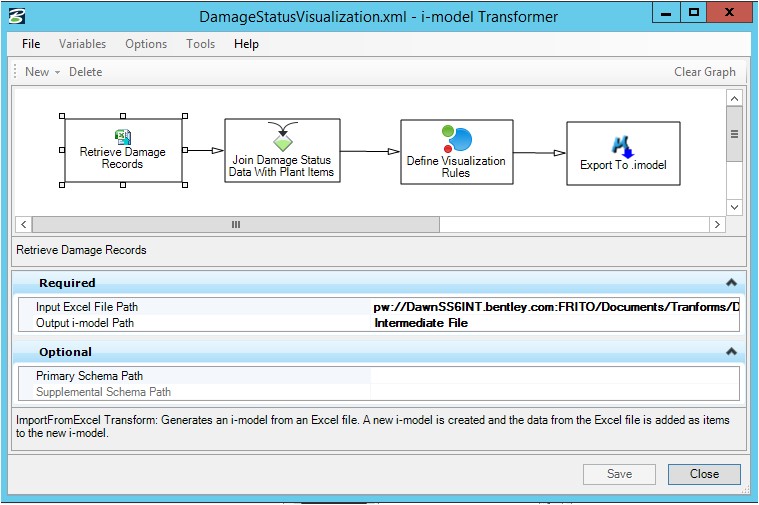The image size is (759, 505).
Task: Open the Help menu
Action: tap(246, 44)
